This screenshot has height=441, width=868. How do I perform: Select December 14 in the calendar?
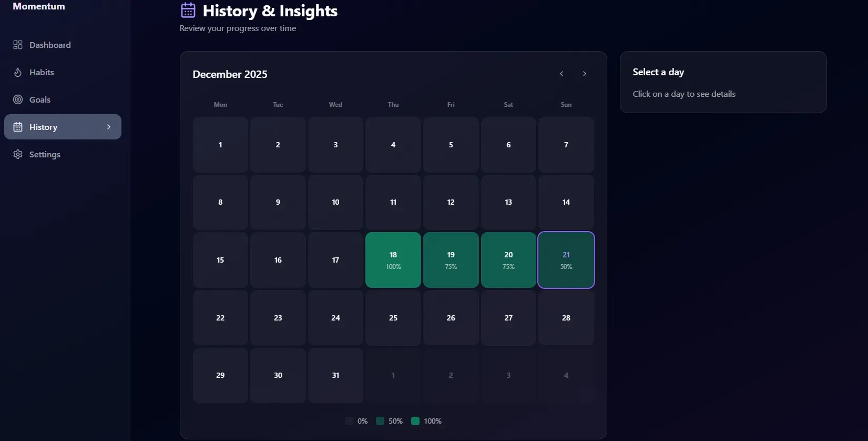566,202
